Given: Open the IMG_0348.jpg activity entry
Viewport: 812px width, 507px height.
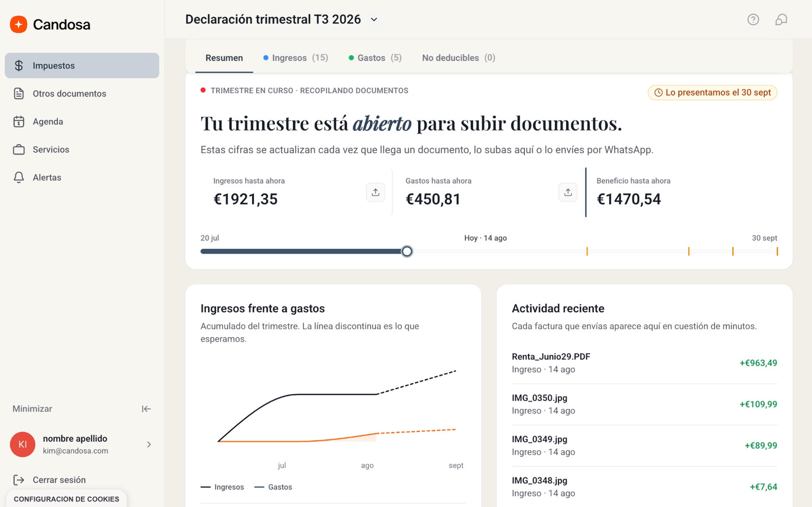Looking at the screenshot, I should pyautogui.click(x=645, y=487).
